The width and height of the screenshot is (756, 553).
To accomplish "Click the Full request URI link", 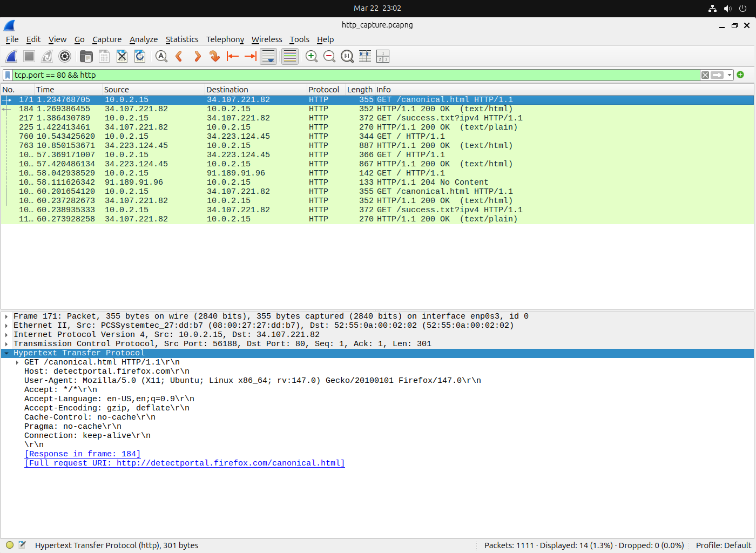I will pos(185,463).
